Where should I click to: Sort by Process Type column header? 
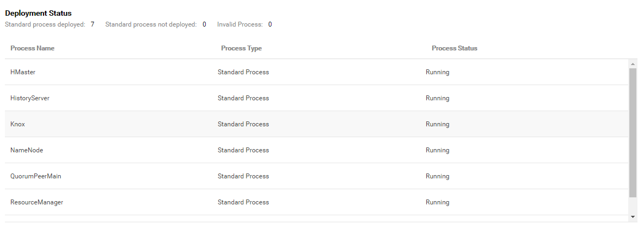242,48
